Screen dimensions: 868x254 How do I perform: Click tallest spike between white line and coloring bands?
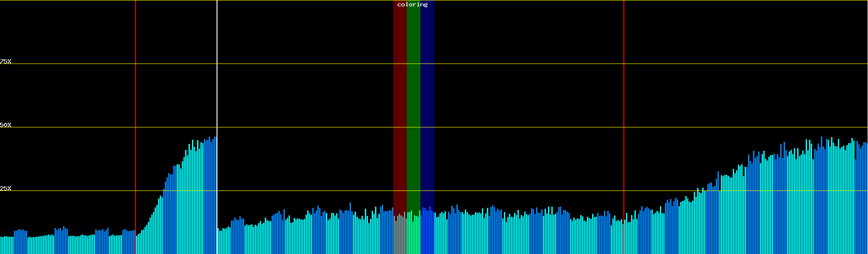[350, 229]
